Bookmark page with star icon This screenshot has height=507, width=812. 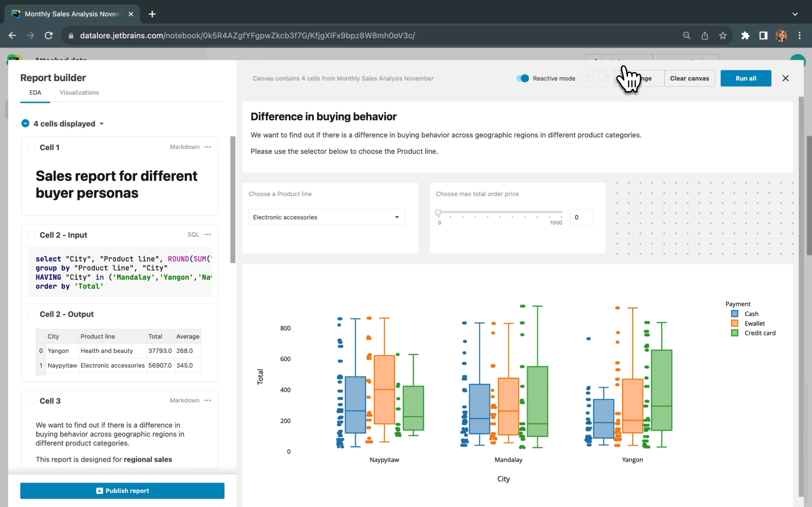pos(723,35)
